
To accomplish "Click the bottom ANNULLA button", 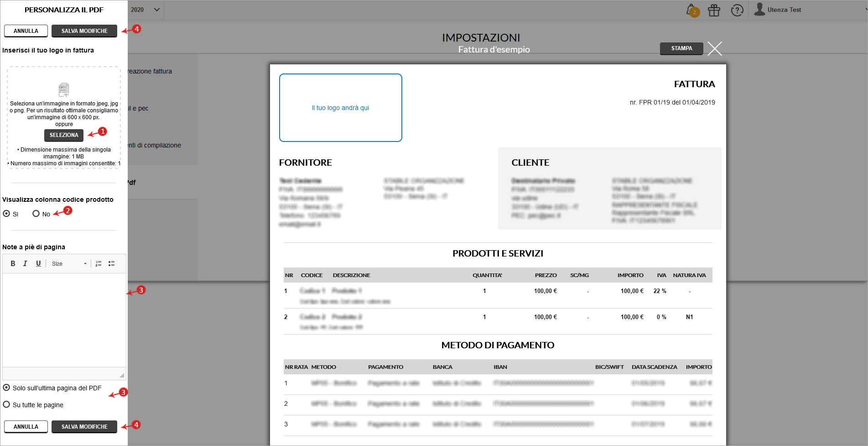I will pyautogui.click(x=26, y=427).
